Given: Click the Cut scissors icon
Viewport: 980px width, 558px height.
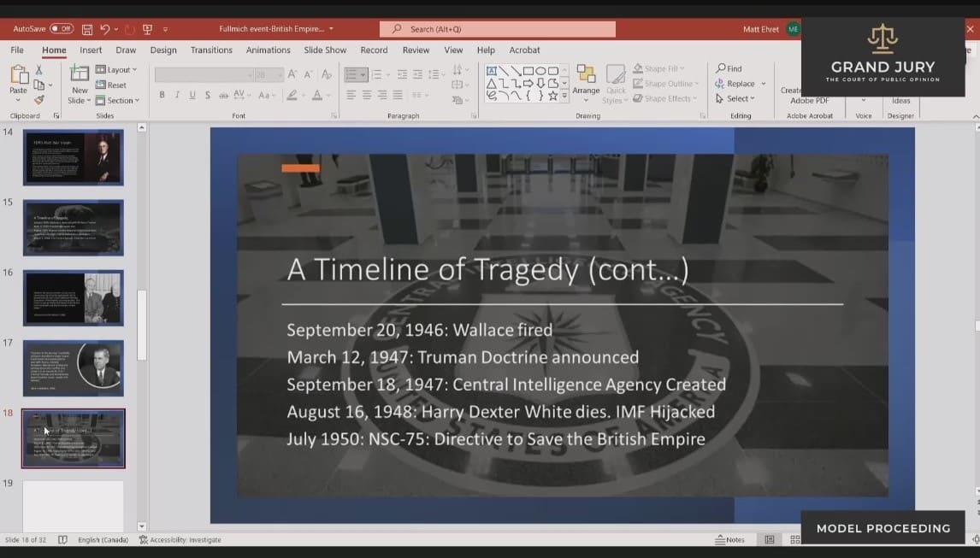Looking at the screenshot, I should tap(39, 70).
